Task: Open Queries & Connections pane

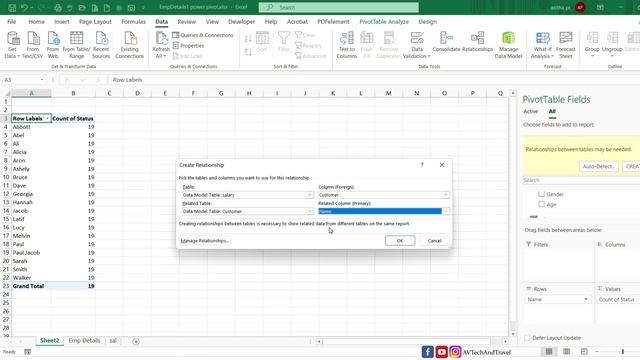Action: (203, 35)
